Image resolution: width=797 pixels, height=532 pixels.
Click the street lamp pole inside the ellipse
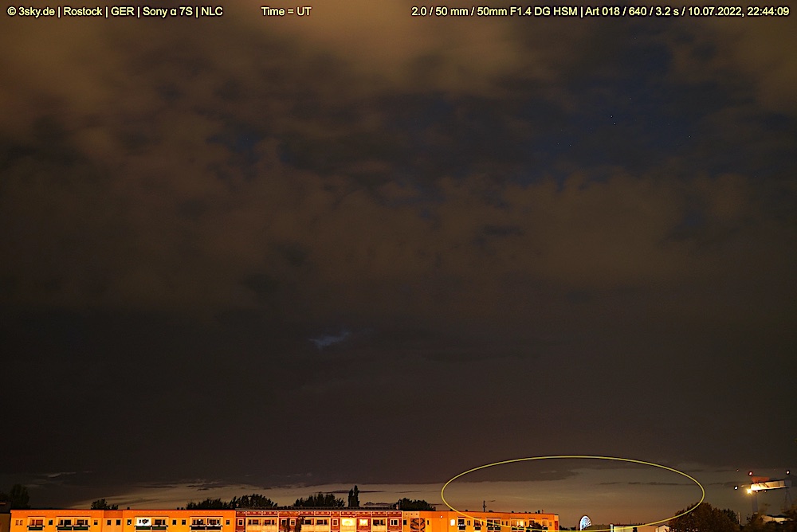point(484,506)
